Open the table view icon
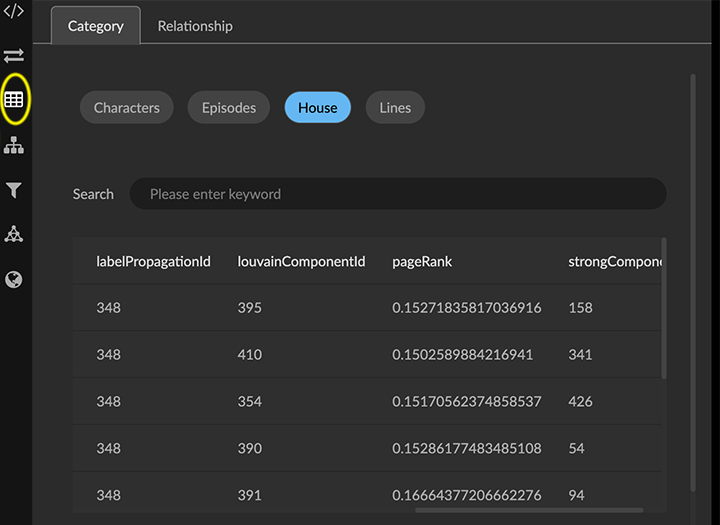 tap(14, 99)
